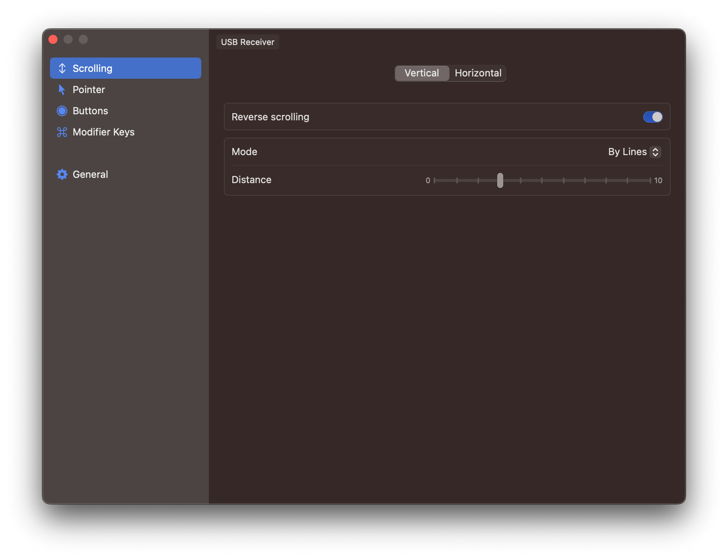Image resolution: width=728 pixels, height=560 pixels.
Task: Open Modifier Keys settings
Action: point(104,132)
